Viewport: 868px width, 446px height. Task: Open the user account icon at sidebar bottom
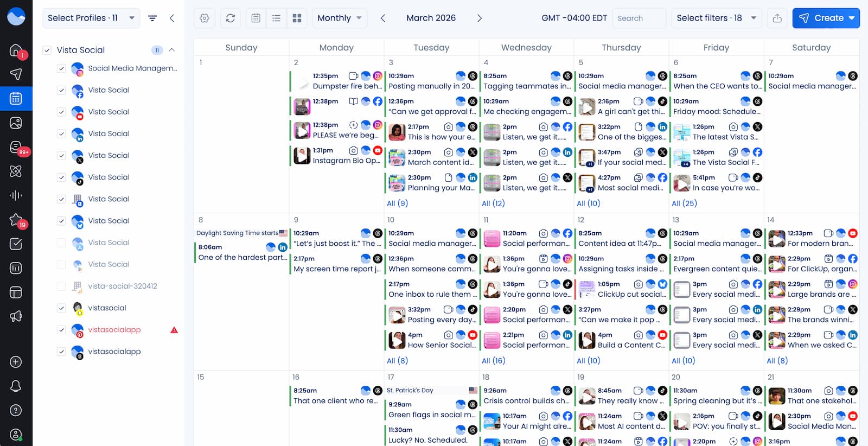pyautogui.click(x=16, y=435)
